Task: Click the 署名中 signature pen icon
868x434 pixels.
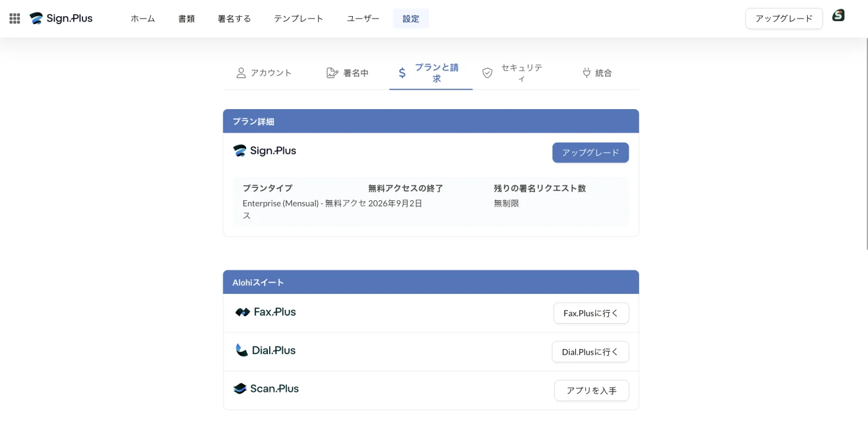Action: pos(332,73)
